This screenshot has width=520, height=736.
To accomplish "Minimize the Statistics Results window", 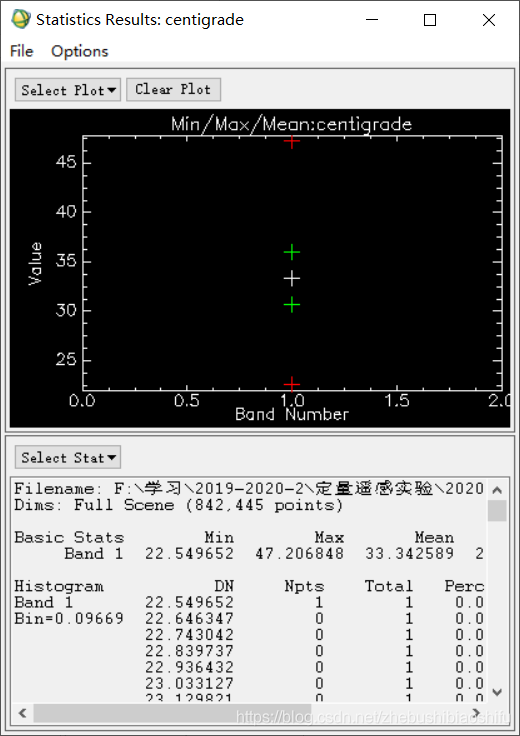I will coord(372,20).
